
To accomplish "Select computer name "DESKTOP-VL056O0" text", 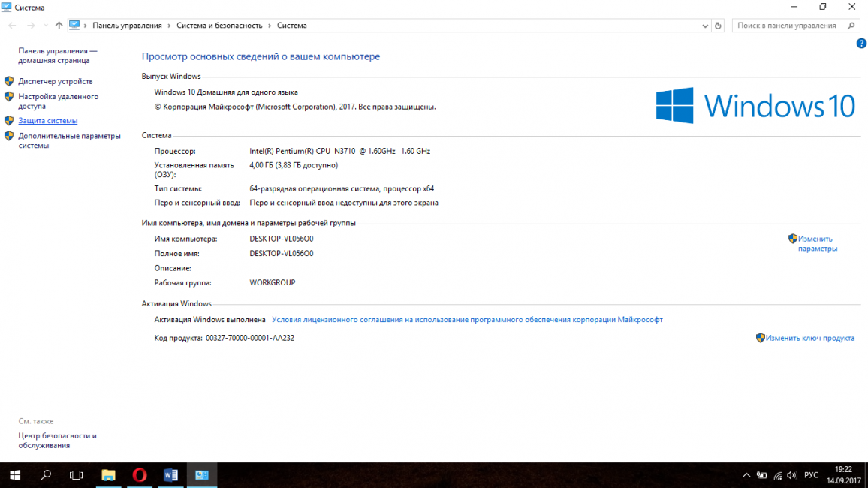I will point(282,239).
